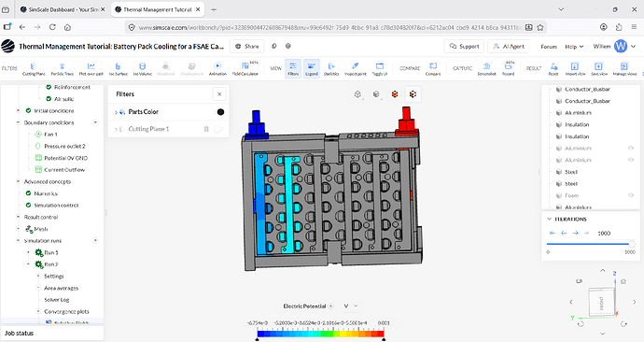
Task: Expand the Run 1 node
Action: coord(28,252)
